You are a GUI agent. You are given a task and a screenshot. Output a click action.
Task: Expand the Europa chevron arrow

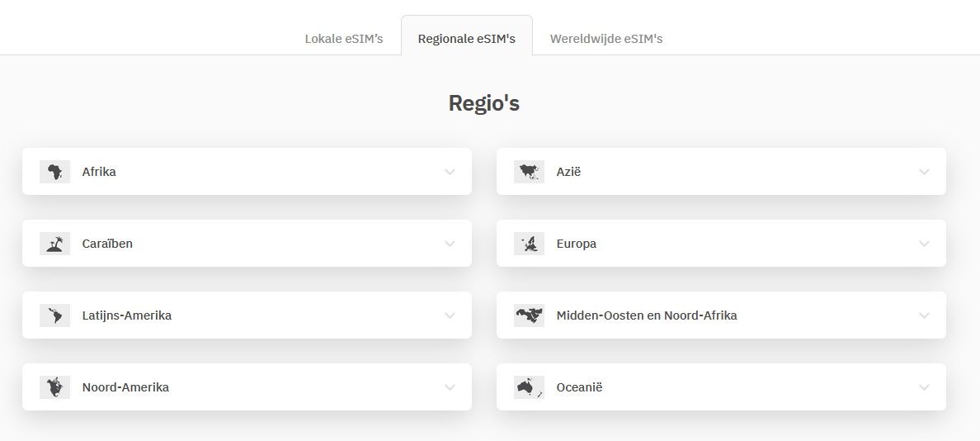coord(924,244)
